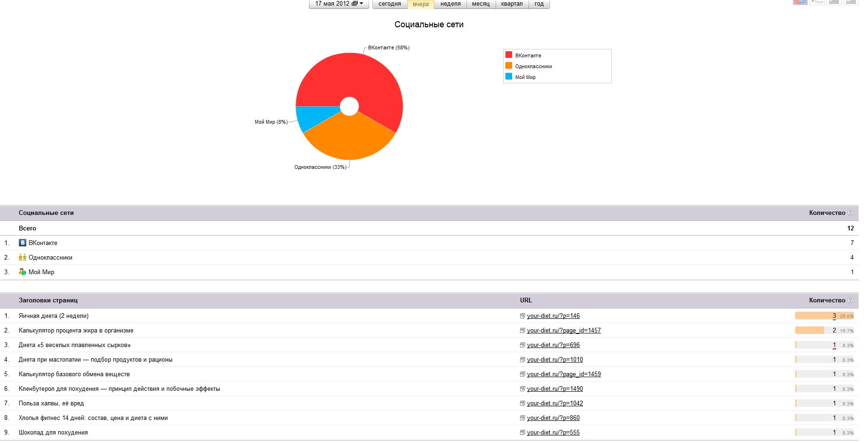The height and width of the screenshot is (443, 868).
Task: Click the blue Мой Мир legend swatch
Action: click(509, 77)
